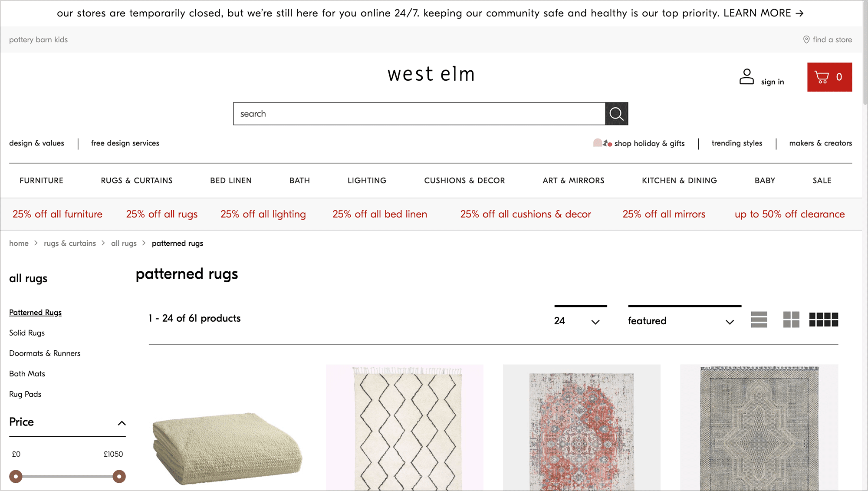The height and width of the screenshot is (491, 868).
Task: Switch to the RUGS & CURTAINS category
Action: point(136,181)
